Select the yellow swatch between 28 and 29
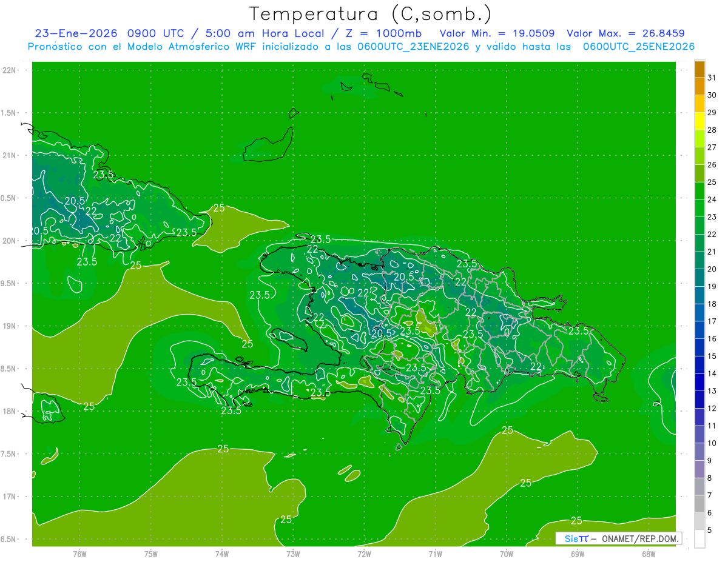This screenshot has height=562, width=728. (699, 121)
